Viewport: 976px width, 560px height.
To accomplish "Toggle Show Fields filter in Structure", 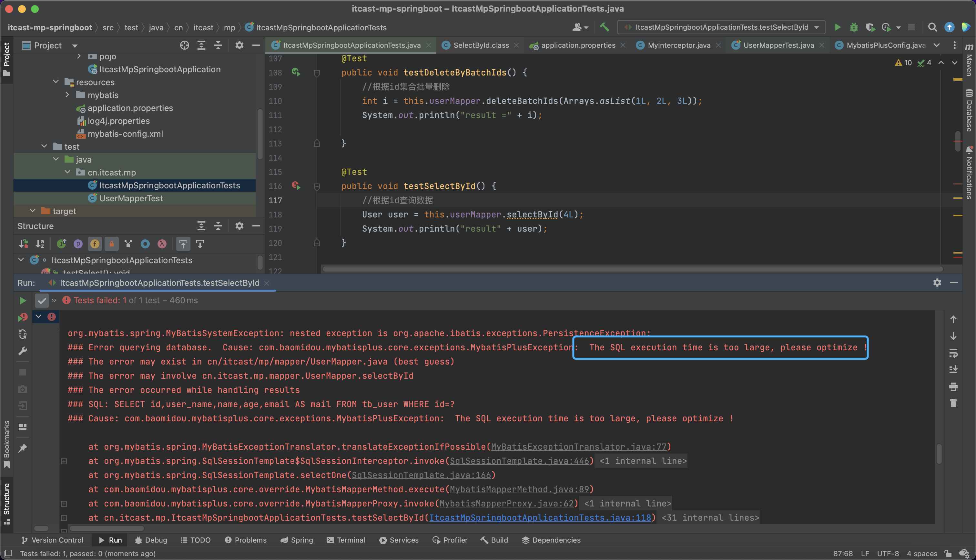I will tap(95, 244).
